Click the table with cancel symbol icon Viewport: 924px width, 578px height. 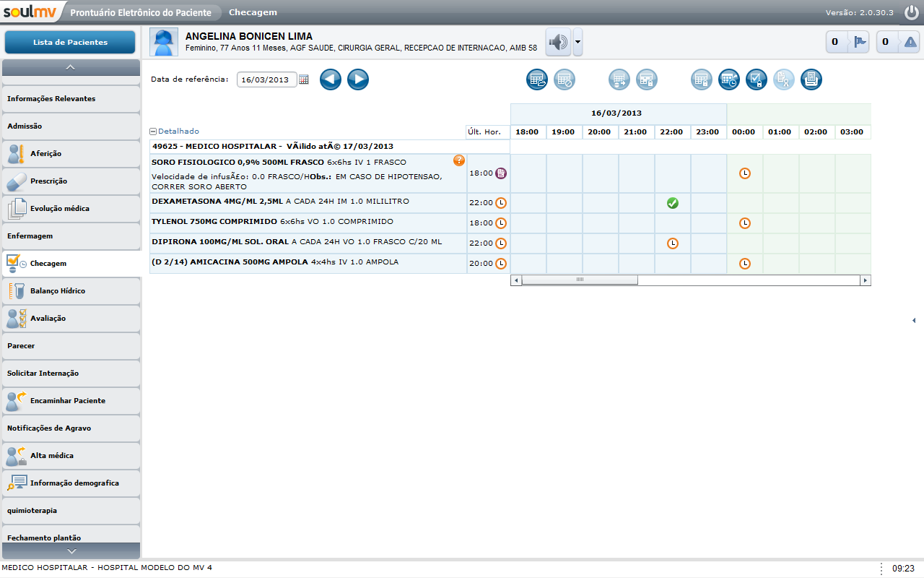tap(565, 79)
